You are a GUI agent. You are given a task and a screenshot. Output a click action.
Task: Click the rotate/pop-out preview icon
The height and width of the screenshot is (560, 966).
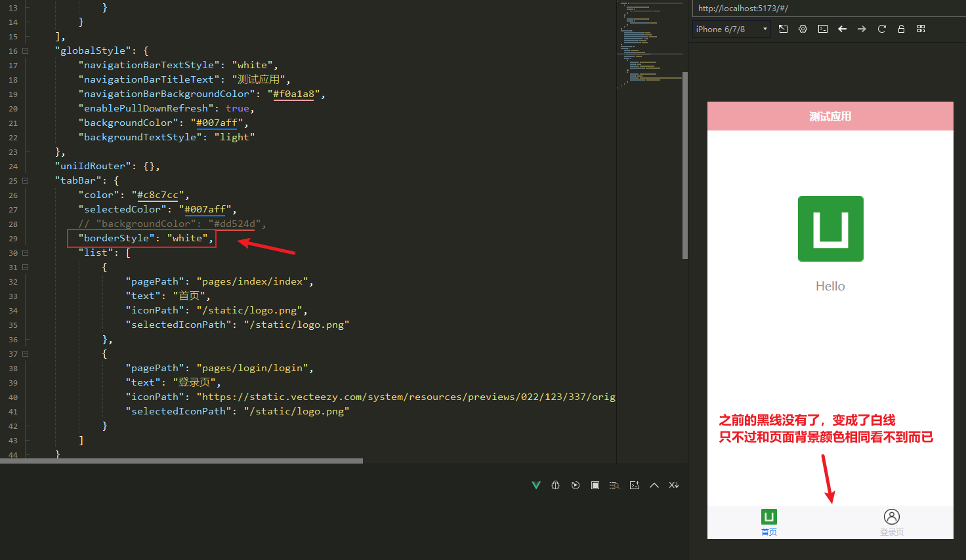[784, 29]
